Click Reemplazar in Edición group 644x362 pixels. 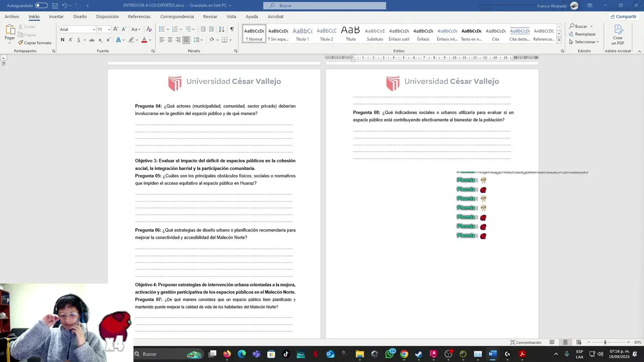[583, 34]
